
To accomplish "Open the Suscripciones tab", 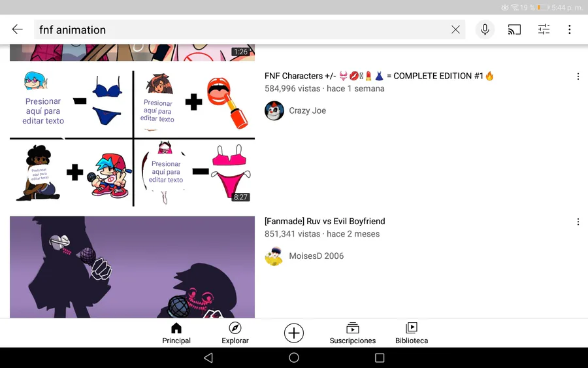I will [353, 333].
